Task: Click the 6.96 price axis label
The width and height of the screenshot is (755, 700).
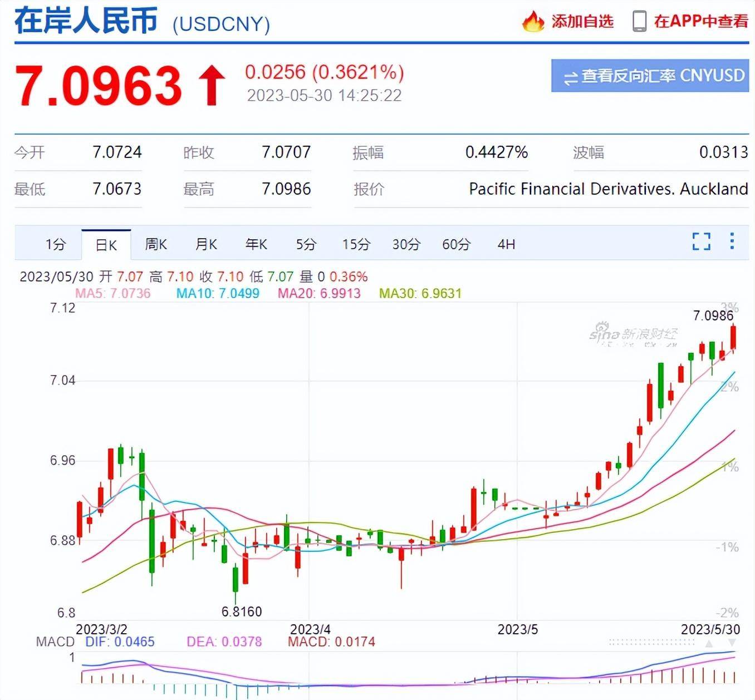Action: 62,460
